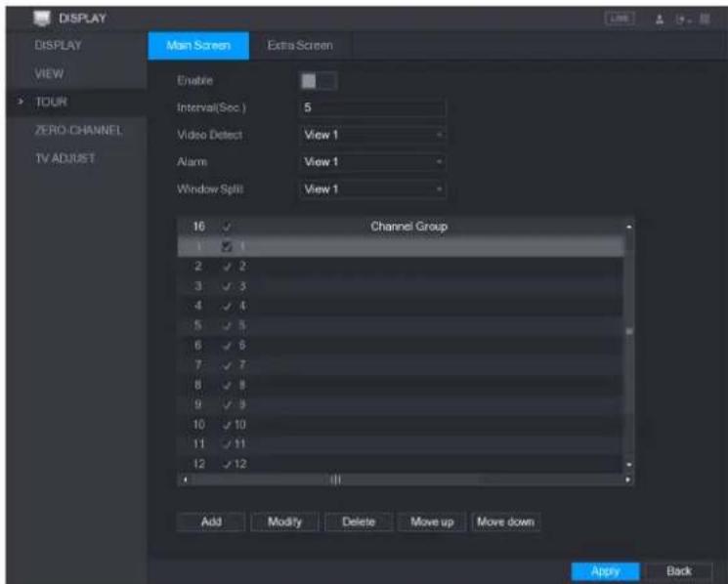Click the up arrow of the vertical scrollbar

tap(629, 227)
